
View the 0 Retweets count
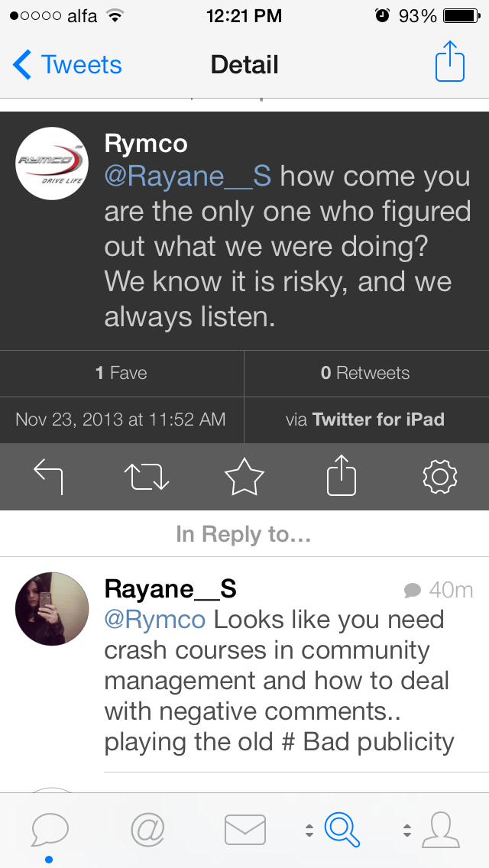tap(365, 373)
